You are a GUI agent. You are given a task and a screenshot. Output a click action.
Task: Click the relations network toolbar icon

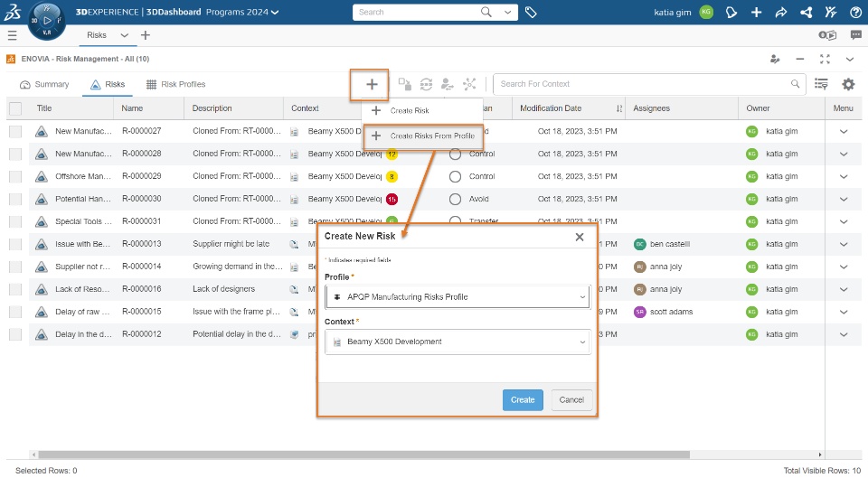(469, 84)
